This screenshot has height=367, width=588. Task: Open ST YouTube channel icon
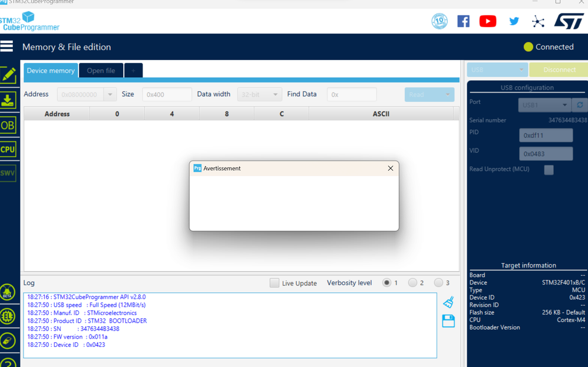(488, 21)
